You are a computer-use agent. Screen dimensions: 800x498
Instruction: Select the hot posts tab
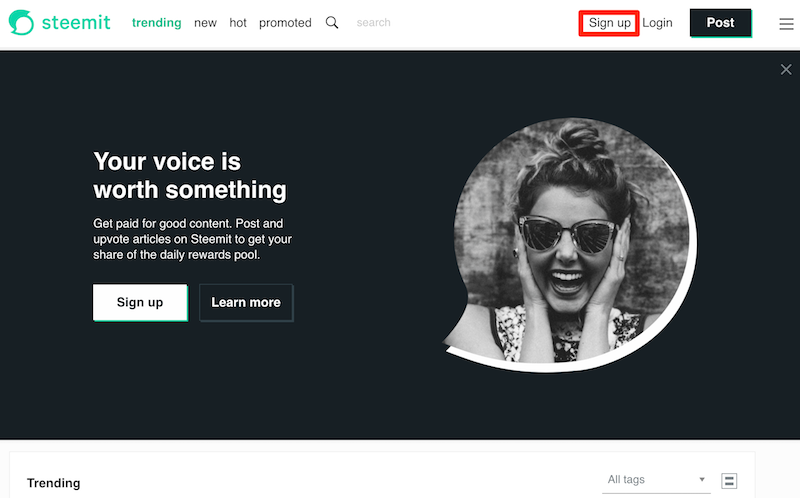tap(238, 23)
